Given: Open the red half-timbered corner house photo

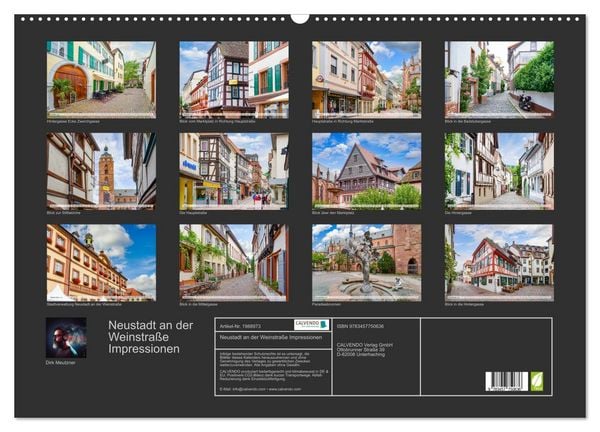Looking at the screenshot, I should click(x=499, y=262).
